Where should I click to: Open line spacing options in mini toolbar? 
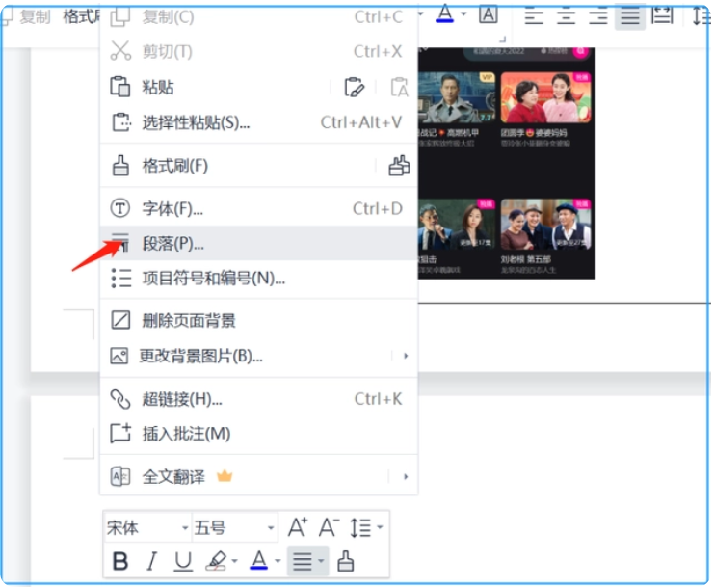pyautogui.click(x=360, y=528)
